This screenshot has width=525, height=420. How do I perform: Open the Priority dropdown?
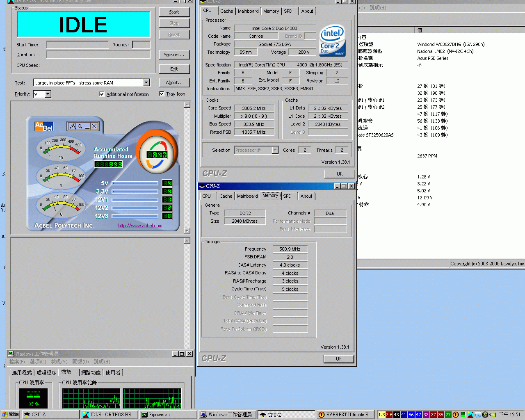(x=48, y=94)
